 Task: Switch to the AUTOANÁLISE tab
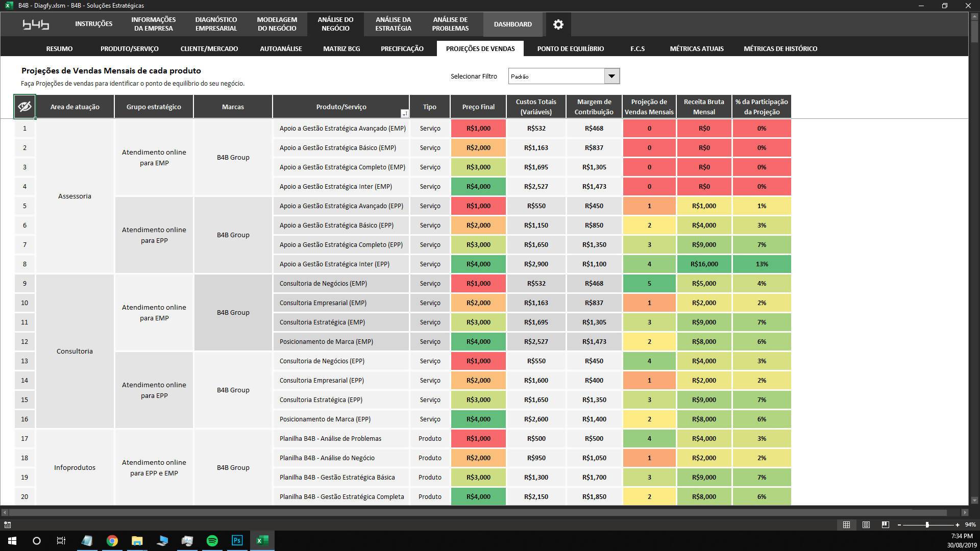tap(281, 48)
